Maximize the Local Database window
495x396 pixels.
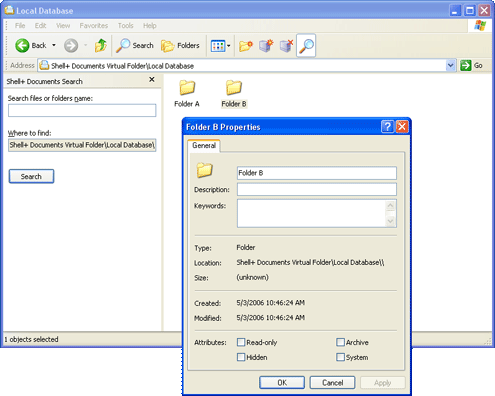470,11
